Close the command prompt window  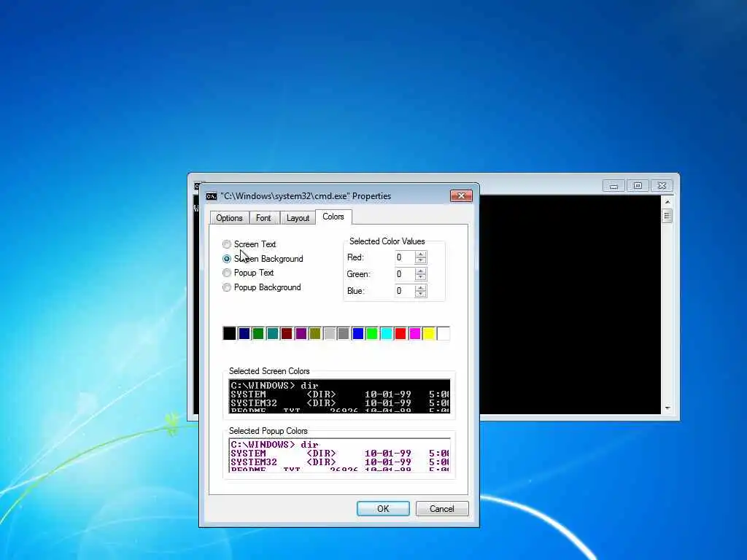click(x=662, y=186)
